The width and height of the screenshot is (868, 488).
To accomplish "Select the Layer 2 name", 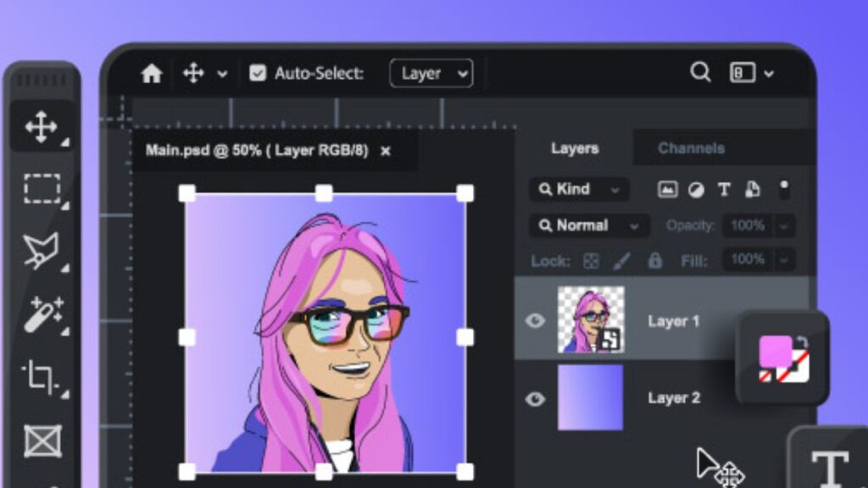I will tap(674, 398).
